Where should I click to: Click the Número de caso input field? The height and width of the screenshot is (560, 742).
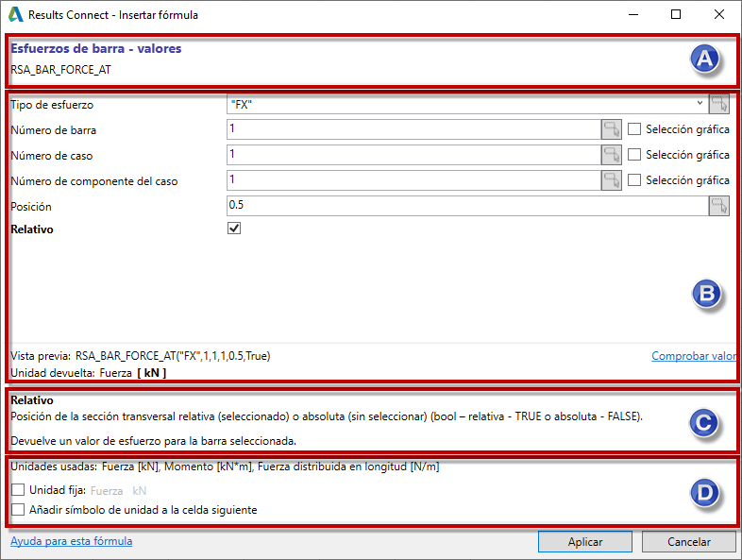coord(413,155)
